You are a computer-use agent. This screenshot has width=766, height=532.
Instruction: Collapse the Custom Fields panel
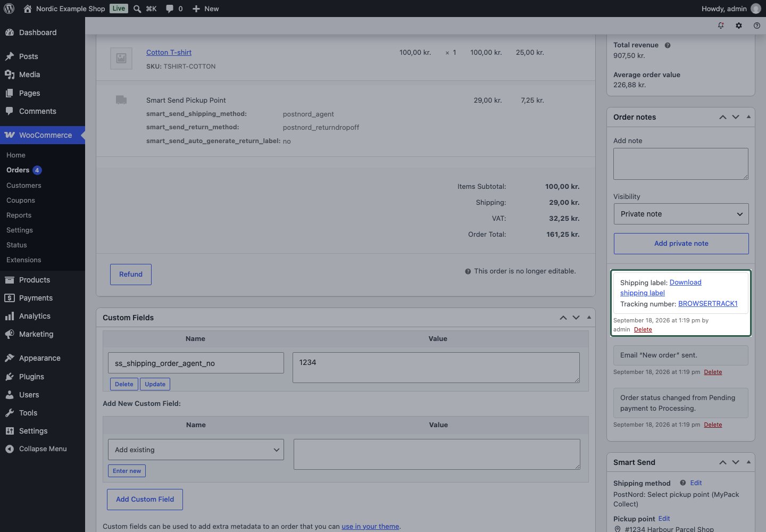(589, 318)
